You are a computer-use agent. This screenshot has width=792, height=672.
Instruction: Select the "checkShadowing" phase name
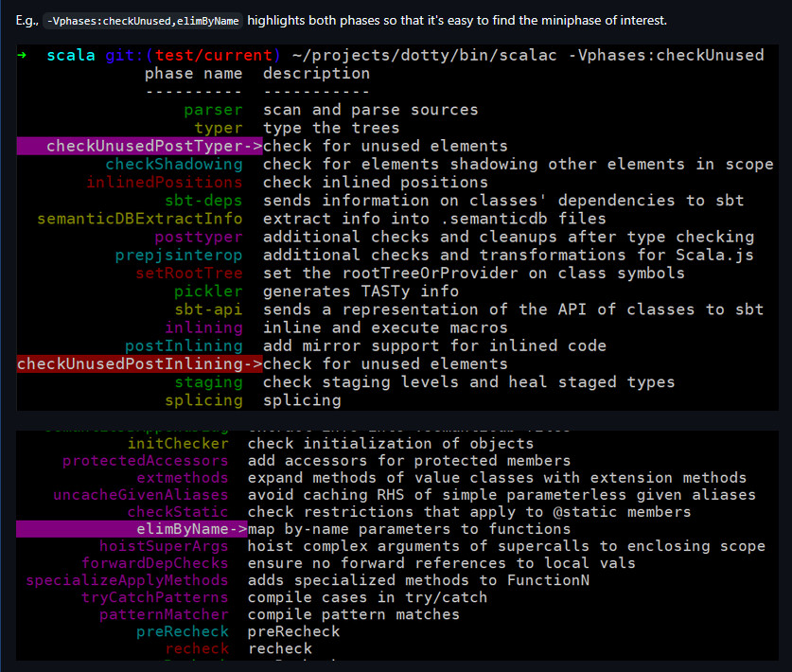[174, 164]
